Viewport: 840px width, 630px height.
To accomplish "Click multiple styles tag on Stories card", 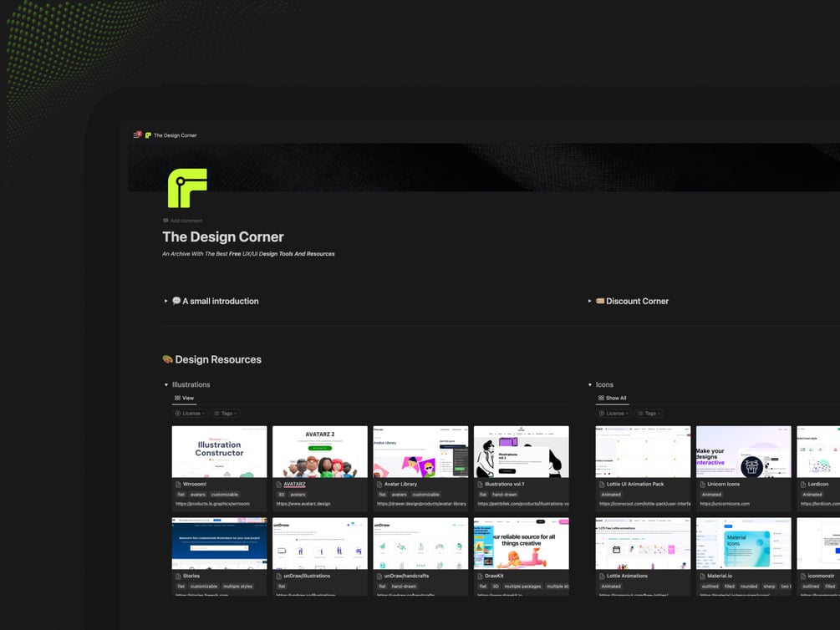I will pos(238,587).
